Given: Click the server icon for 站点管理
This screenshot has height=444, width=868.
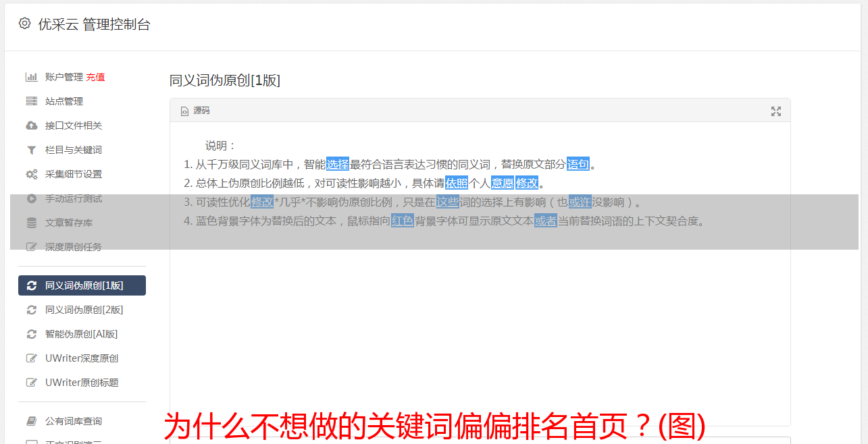Looking at the screenshot, I should (x=31, y=101).
